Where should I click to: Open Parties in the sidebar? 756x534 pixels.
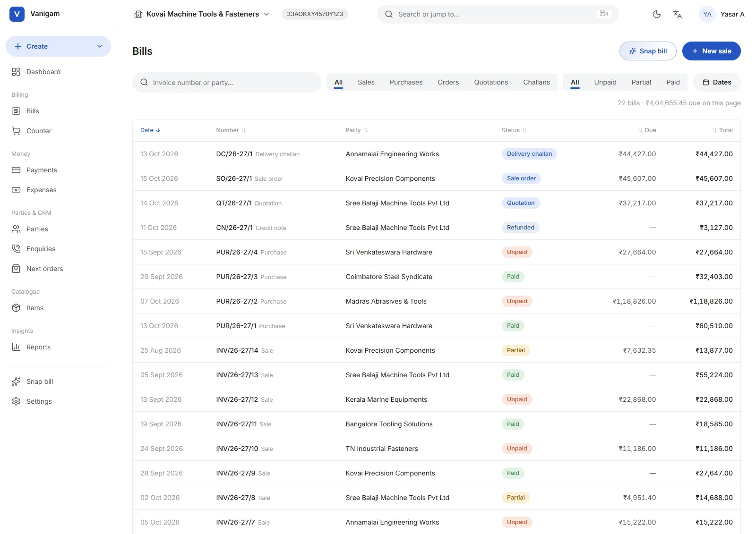click(58, 229)
